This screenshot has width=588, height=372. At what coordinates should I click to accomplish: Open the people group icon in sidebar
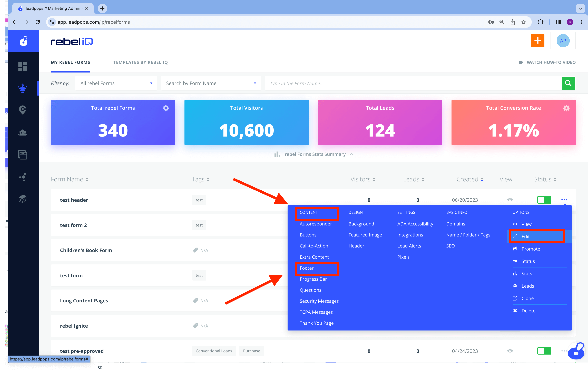(23, 132)
